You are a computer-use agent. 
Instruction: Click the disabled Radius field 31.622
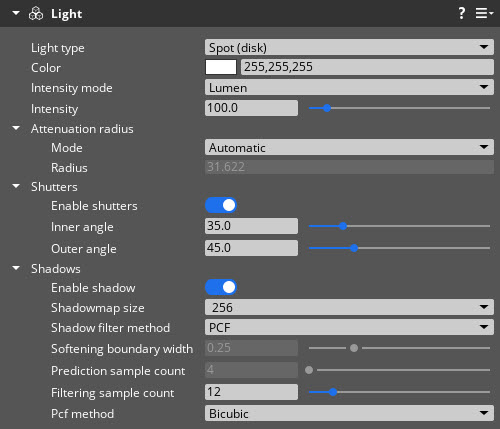[x=349, y=167]
